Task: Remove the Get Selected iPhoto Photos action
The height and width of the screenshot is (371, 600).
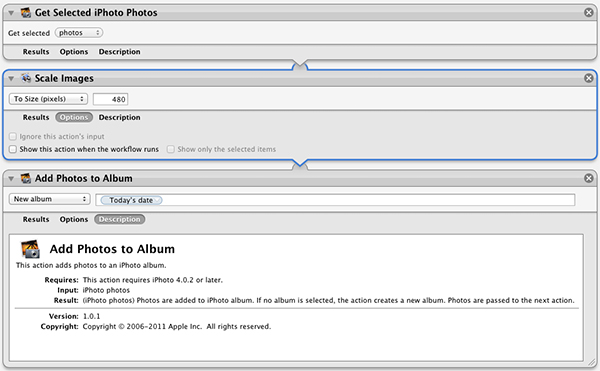Action: point(589,13)
